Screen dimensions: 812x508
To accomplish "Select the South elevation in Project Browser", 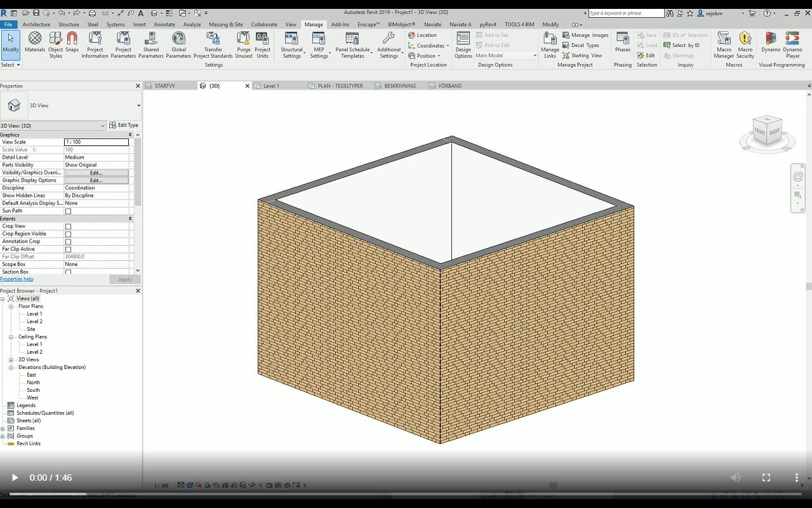I will tap(33, 390).
